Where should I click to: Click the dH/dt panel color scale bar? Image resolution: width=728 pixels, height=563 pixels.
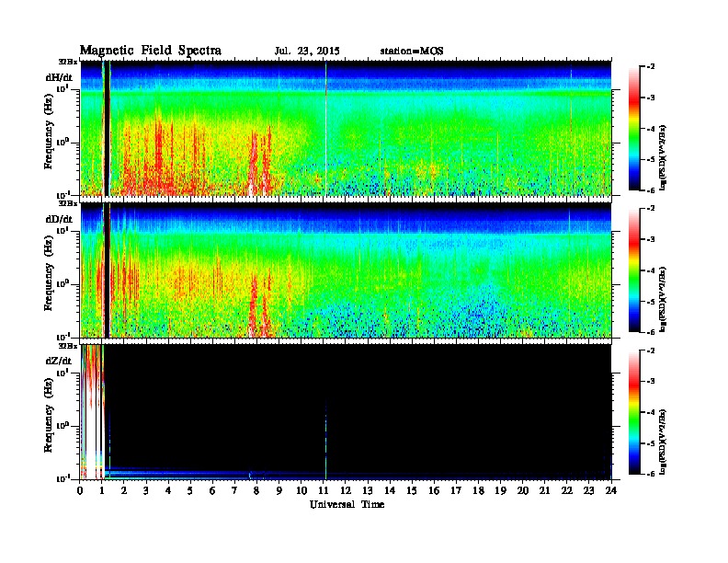point(633,129)
